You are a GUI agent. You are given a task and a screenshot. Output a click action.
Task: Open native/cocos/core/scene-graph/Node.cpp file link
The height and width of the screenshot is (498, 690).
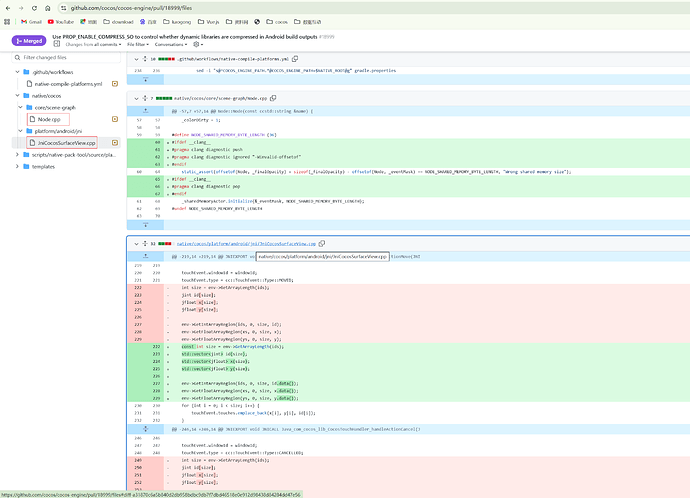coord(220,99)
